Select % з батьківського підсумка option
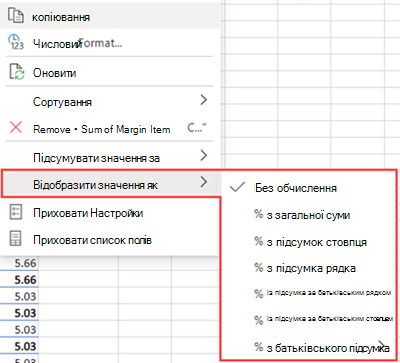Screen dimensions: 400x363 pos(308,347)
